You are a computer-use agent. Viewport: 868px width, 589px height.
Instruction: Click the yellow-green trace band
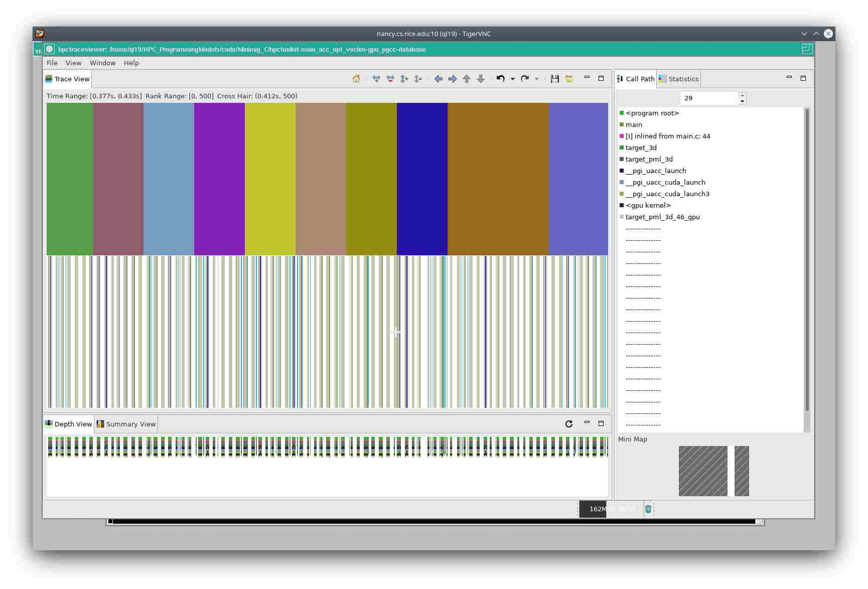pyautogui.click(x=270, y=179)
